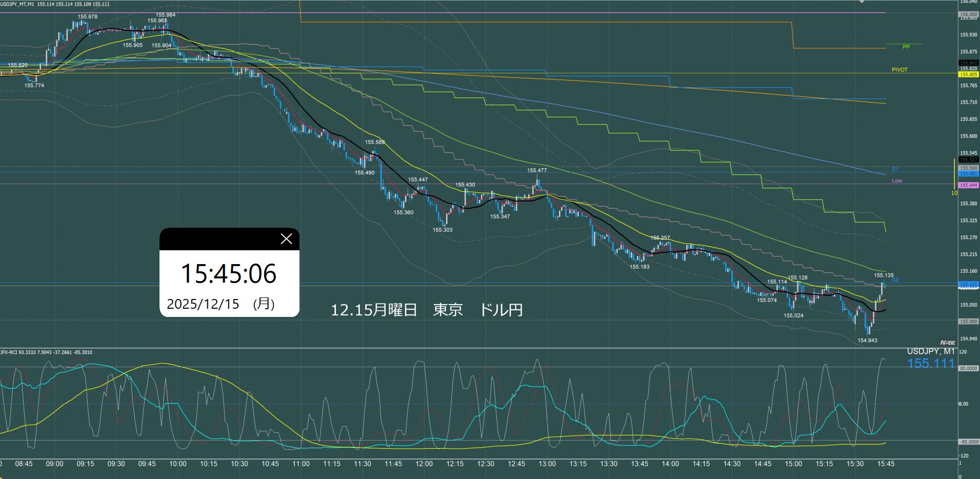This screenshot has width=980, height=479.
Task: Click the yellow 155.805 price tag
Action: pos(968,74)
